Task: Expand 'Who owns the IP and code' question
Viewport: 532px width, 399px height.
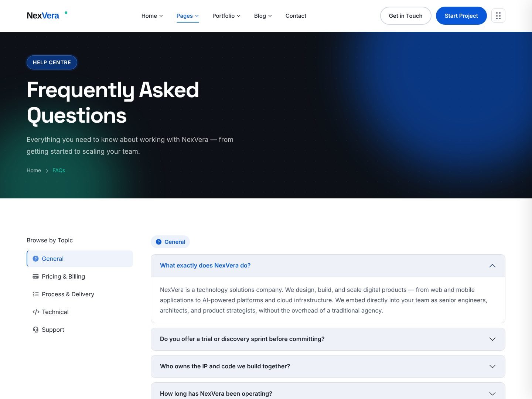Action: 328,366
